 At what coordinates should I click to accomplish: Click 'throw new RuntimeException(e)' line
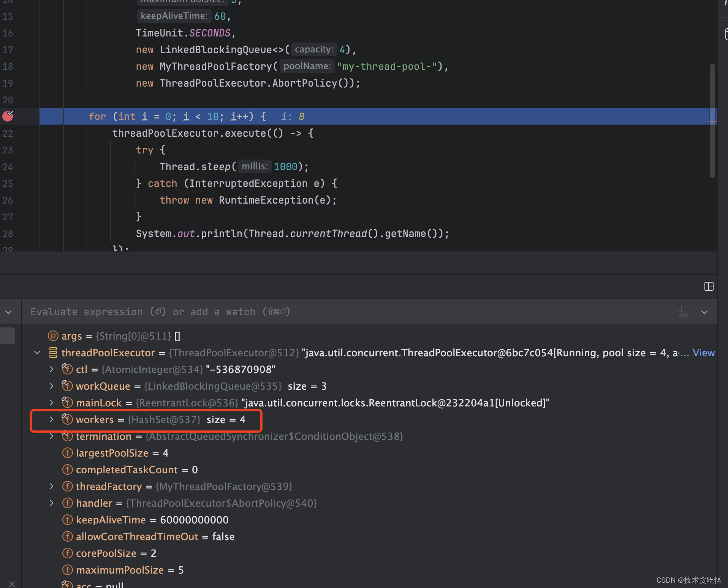point(248,200)
